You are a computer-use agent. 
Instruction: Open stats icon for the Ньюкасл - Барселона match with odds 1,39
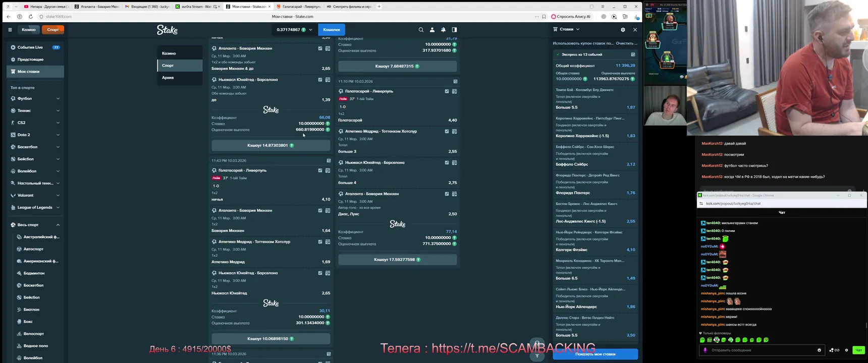pyautogui.click(x=320, y=80)
